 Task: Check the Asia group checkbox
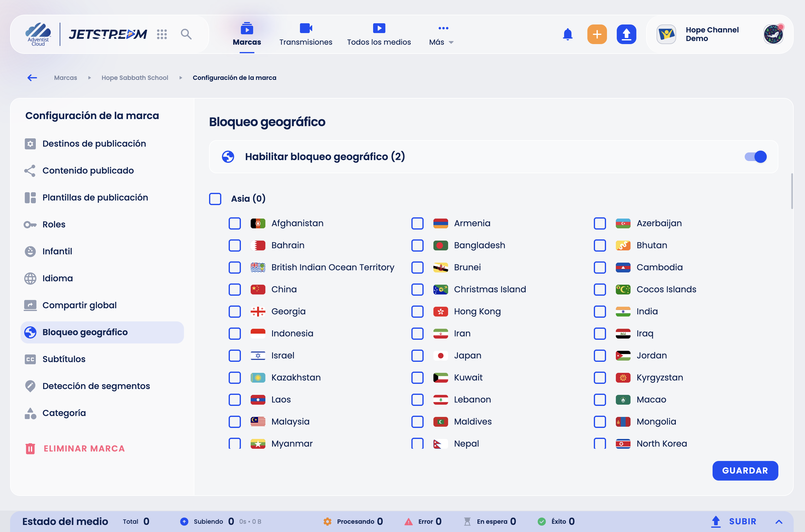click(x=215, y=199)
